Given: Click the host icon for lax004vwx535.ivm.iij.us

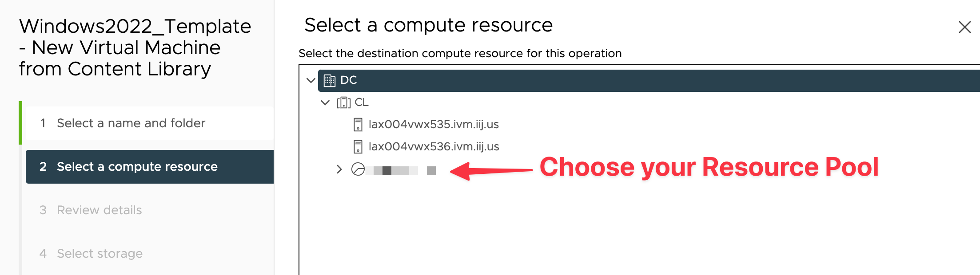Looking at the screenshot, I should pos(358,125).
